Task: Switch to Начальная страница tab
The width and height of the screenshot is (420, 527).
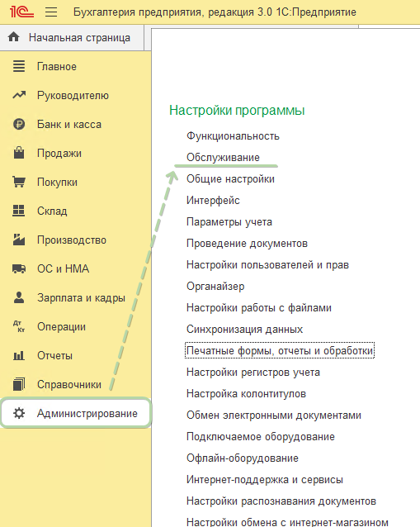Action: [x=72, y=37]
